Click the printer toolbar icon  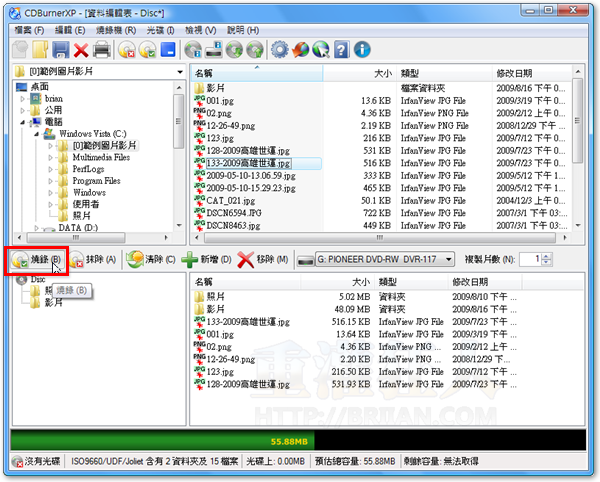pyautogui.click(x=102, y=50)
